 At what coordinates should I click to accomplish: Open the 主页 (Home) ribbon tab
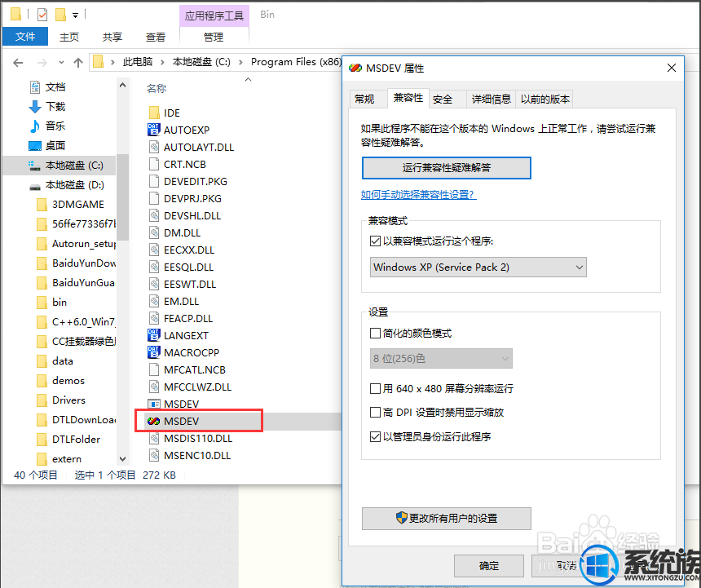[69, 38]
